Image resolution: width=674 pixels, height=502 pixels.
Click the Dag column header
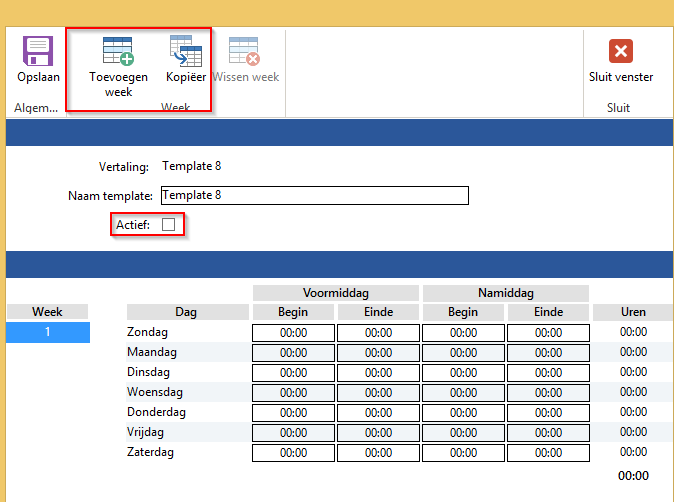pos(186,312)
